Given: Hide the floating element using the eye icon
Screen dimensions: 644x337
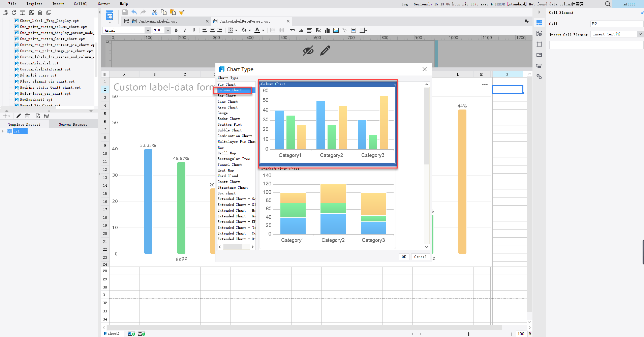Looking at the screenshot, I should (x=308, y=51).
